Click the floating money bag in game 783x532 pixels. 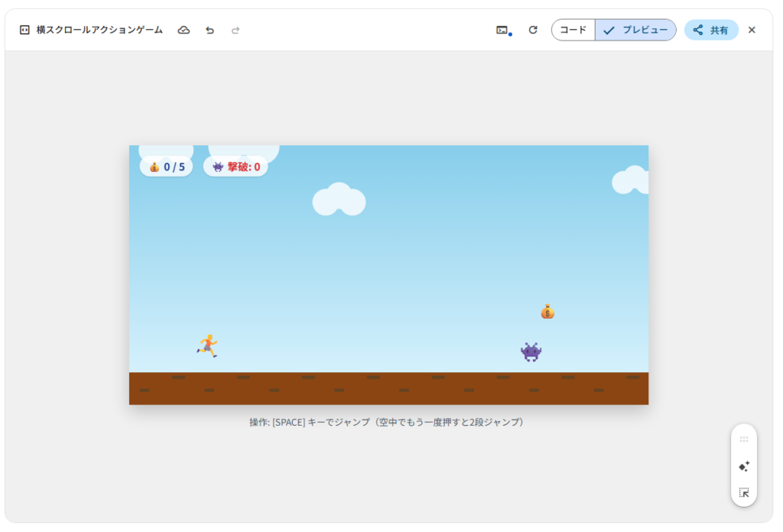click(x=547, y=311)
